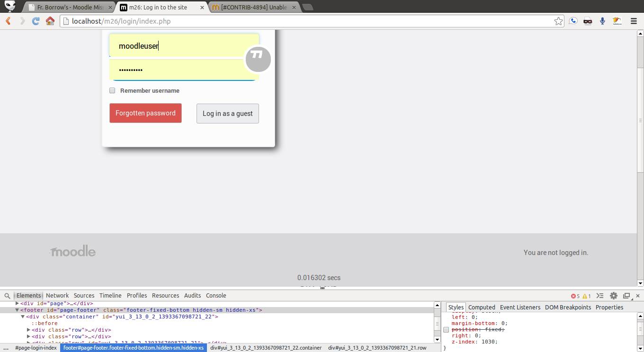Open the DevTools settings gear

point(614,296)
